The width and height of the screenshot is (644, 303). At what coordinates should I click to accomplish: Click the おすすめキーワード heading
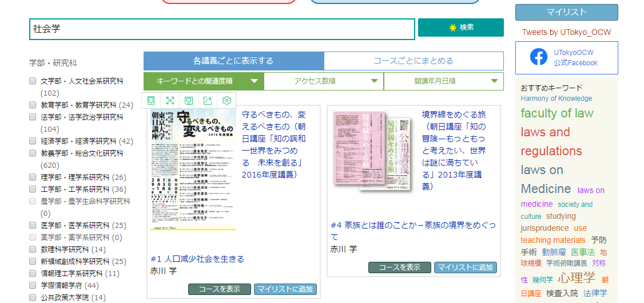click(x=551, y=88)
